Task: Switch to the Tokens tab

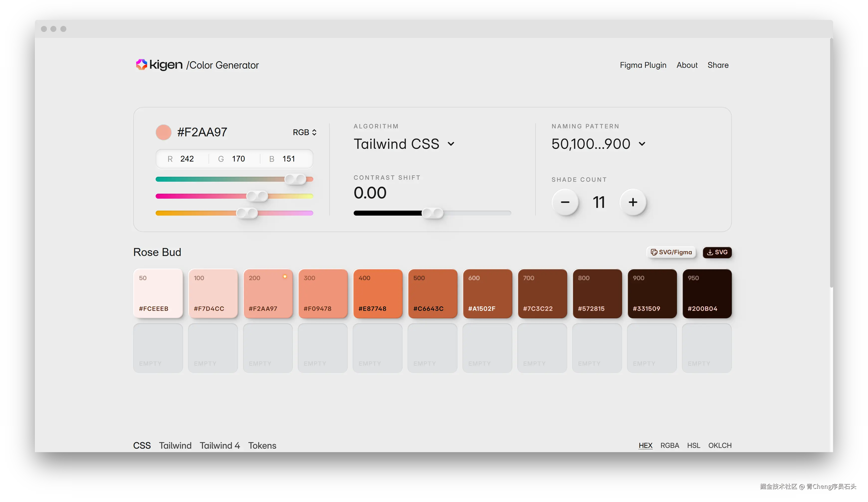Action: [262, 445]
